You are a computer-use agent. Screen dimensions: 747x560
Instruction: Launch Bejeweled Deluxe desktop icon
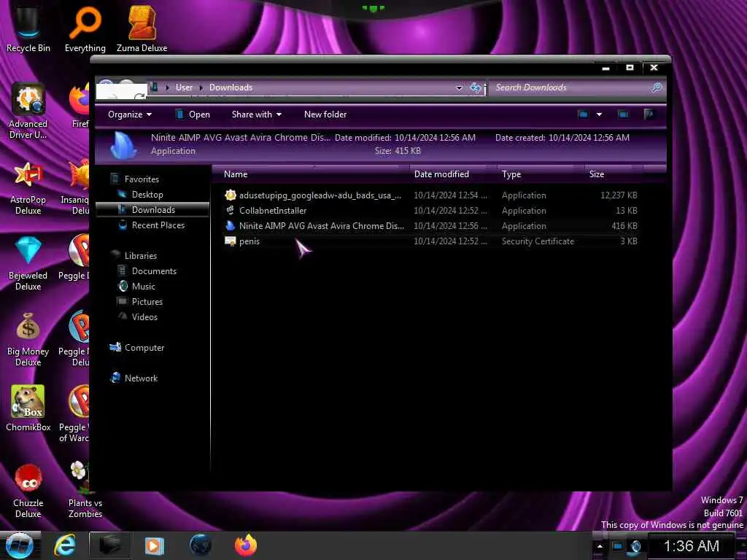pos(28,263)
